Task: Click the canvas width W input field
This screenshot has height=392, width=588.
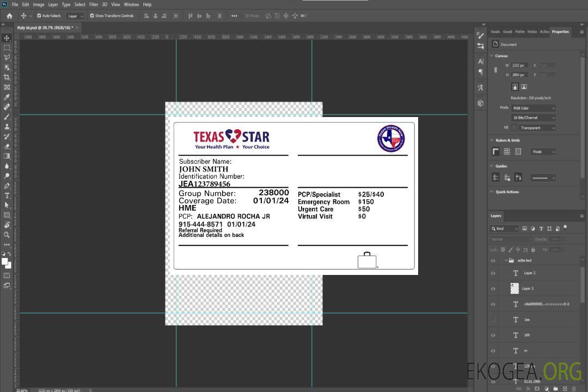Action: 519,65
